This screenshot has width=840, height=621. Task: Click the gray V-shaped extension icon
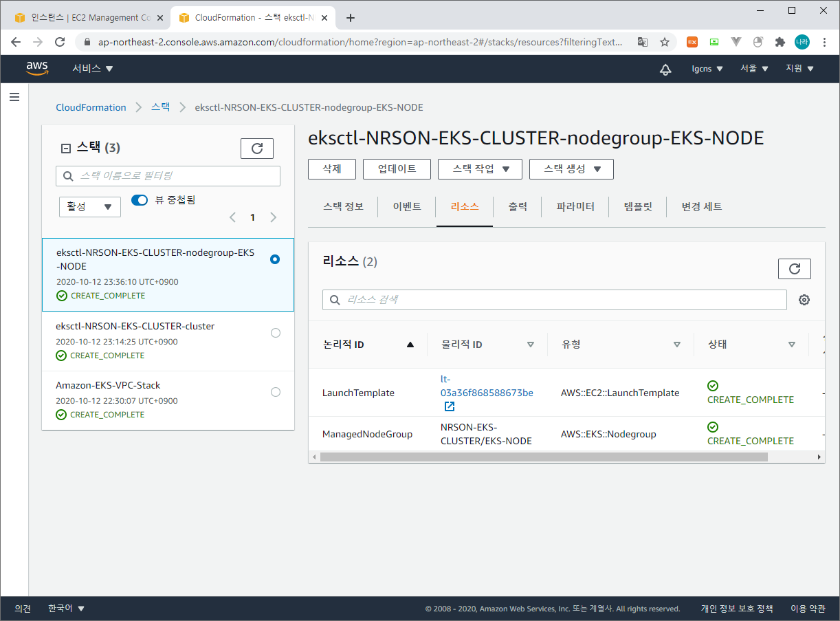736,42
